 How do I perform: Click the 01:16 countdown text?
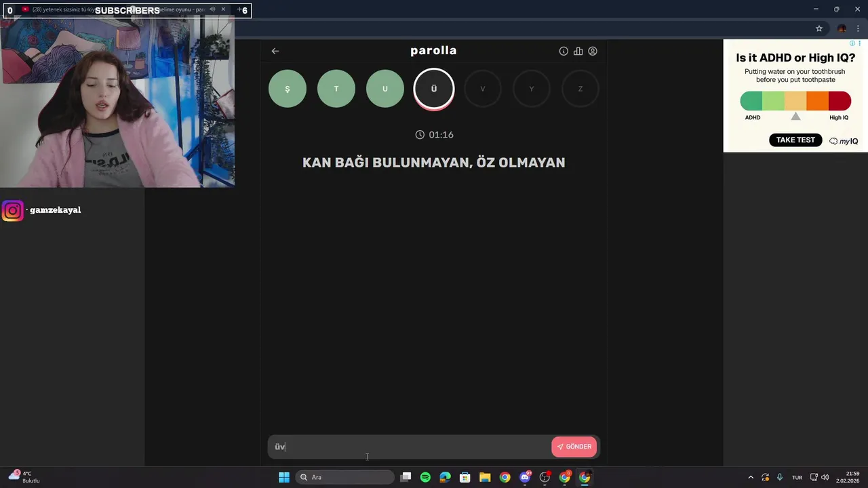click(x=441, y=135)
